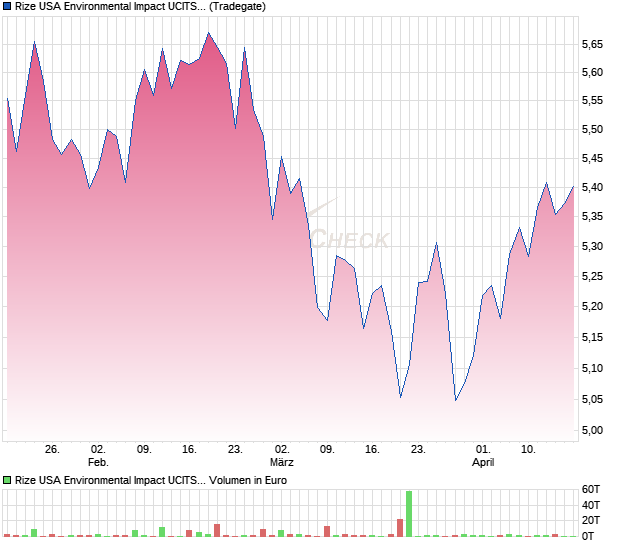Select the 02. März date axis label
The width and height of the screenshot is (620, 546).
click(282, 456)
